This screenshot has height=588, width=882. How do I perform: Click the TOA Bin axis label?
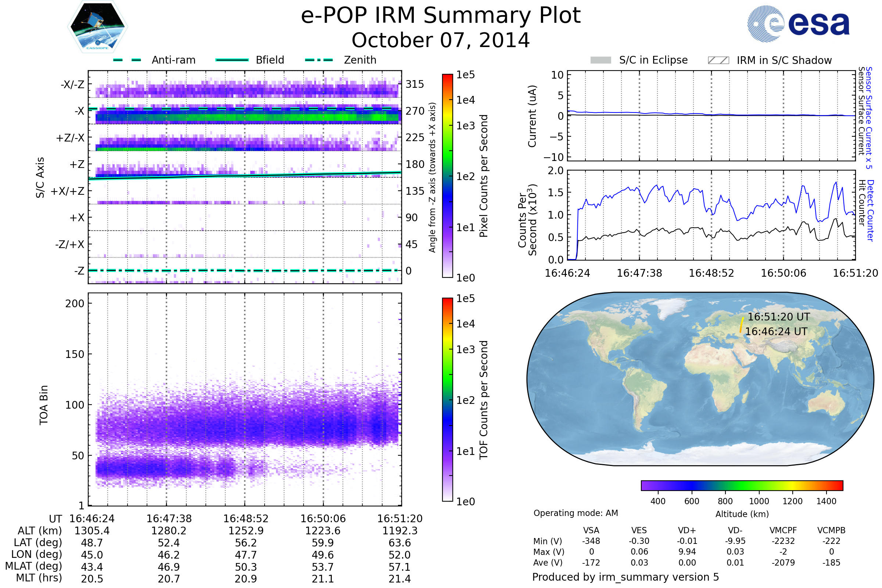(44, 405)
